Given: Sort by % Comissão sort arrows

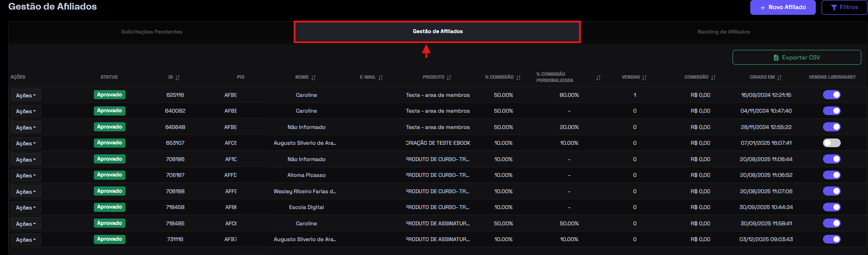Looking at the screenshot, I should (519, 77).
